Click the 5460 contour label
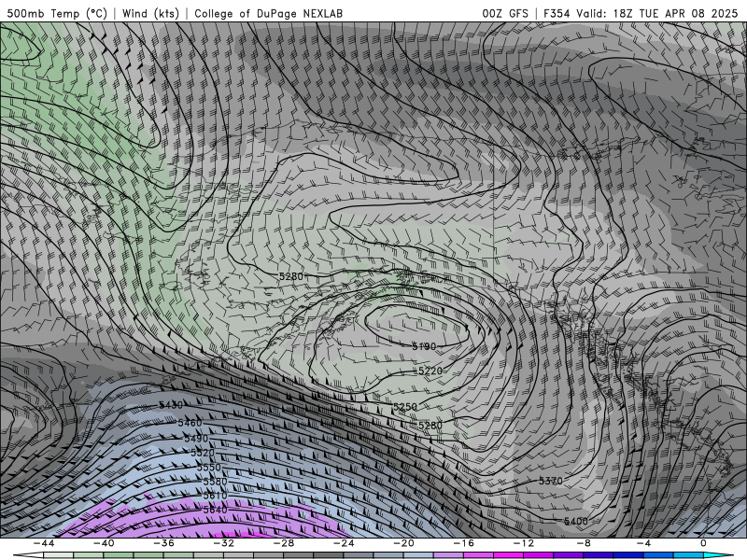Viewport: 747px width, 560px height. pos(190,423)
